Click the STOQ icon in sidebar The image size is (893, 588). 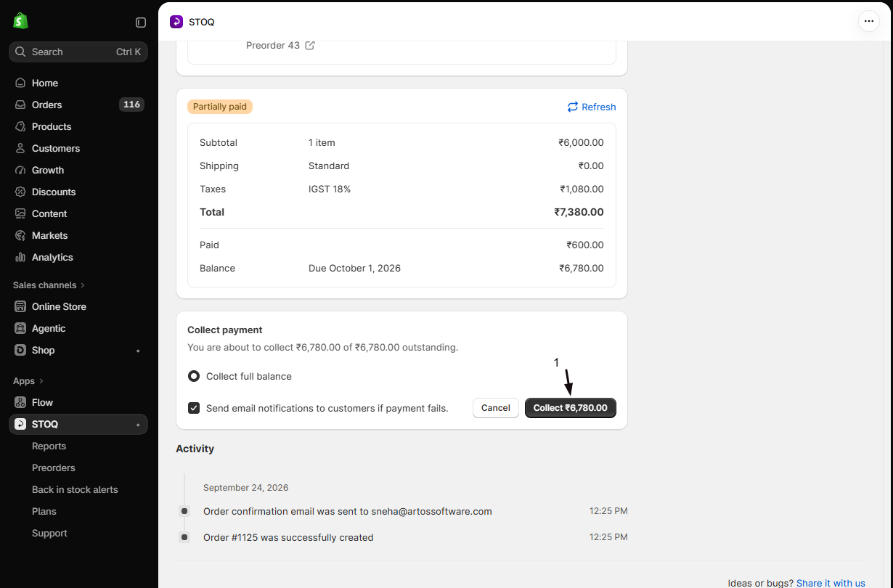pyautogui.click(x=20, y=424)
